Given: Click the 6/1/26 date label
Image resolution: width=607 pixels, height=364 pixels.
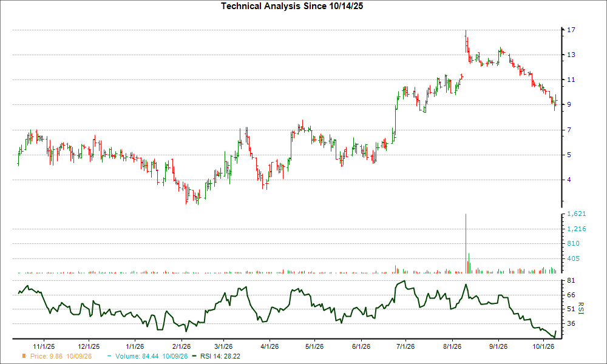Looking at the screenshot, I should click(x=361, y=346).
